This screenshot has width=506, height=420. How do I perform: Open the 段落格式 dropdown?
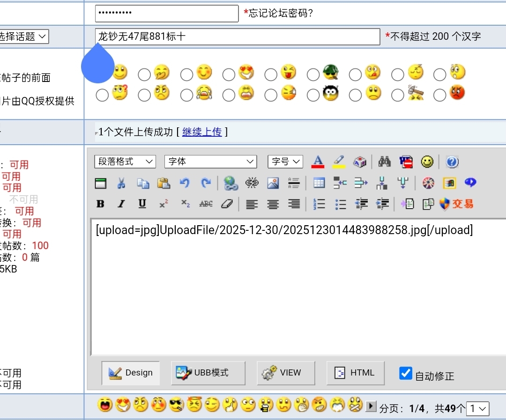(125, 162)
